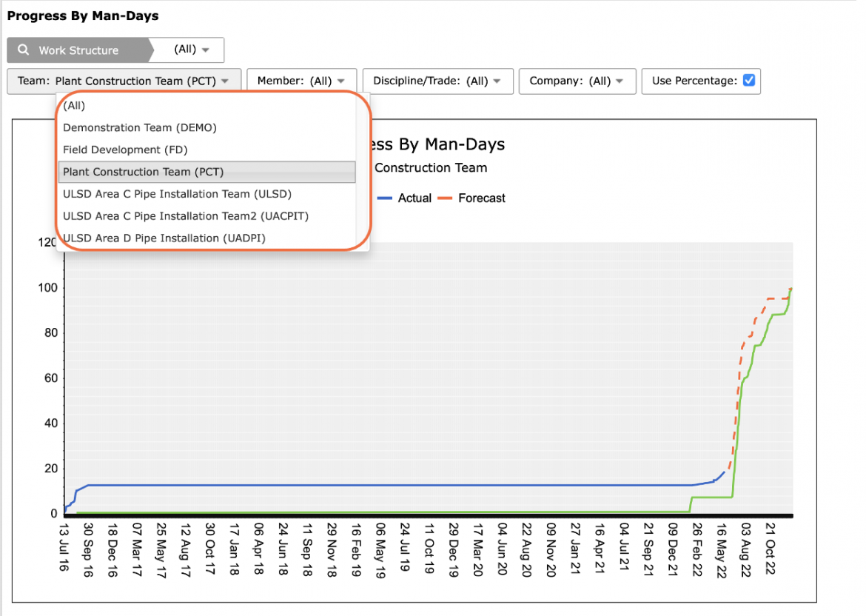The height and width of the screenshot is (616, 866).
Task: Click the Work Structure search magnifier icon
Action: 23,50
